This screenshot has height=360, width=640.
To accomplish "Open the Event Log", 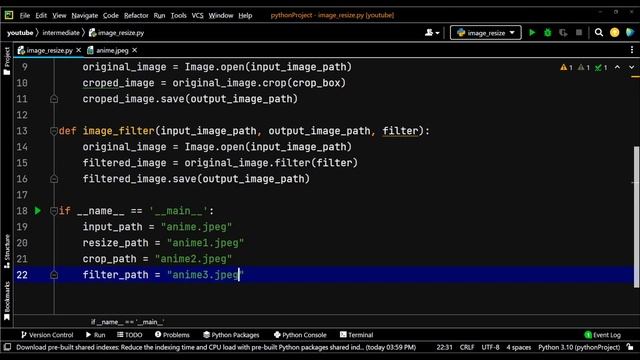I will tap(602, 335).
